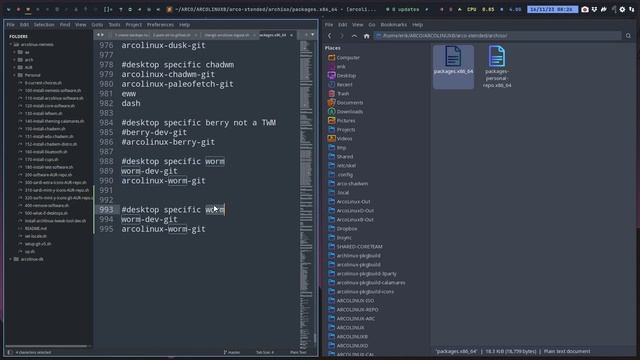Select the packages-personal-repo.x86_64 file
The height and width of the screenshot is (360, 640).
[x=497, y=67]
